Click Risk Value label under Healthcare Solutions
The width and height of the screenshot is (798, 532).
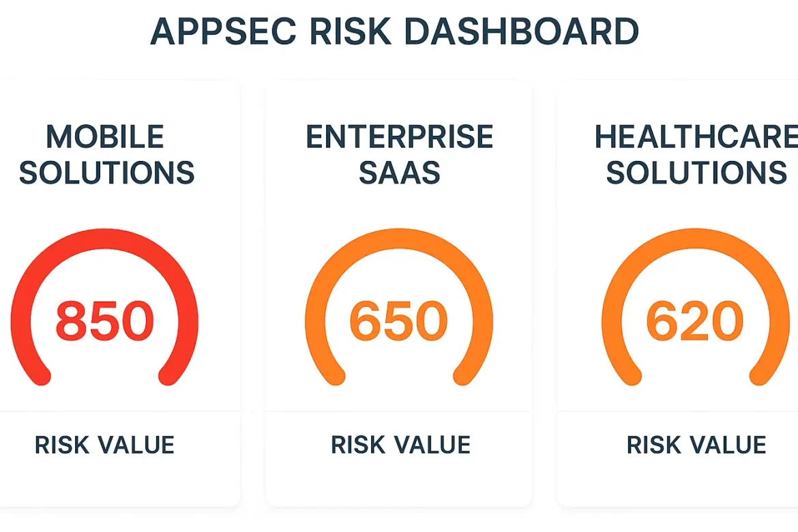click(x=696, y=445)
